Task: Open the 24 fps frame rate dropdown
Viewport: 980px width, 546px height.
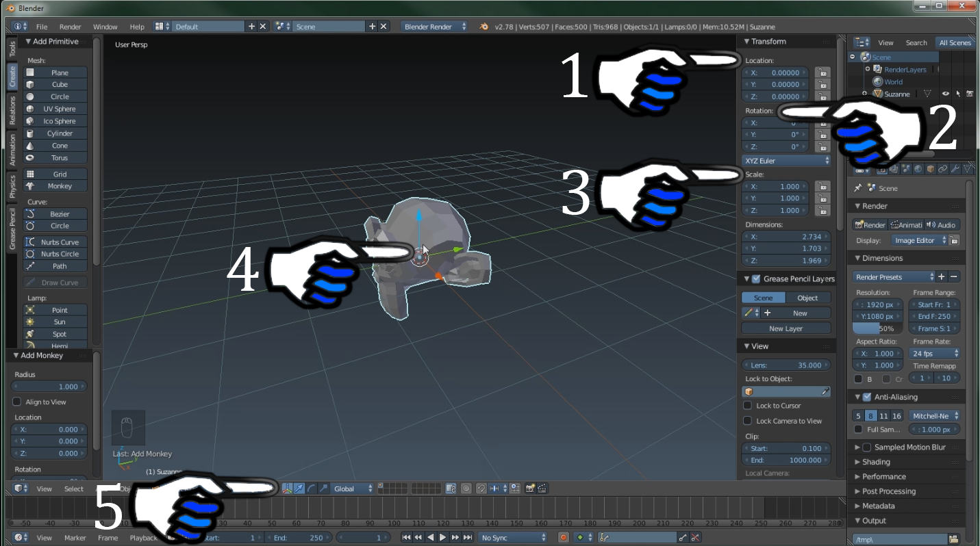Action: (x=935, y=354)
